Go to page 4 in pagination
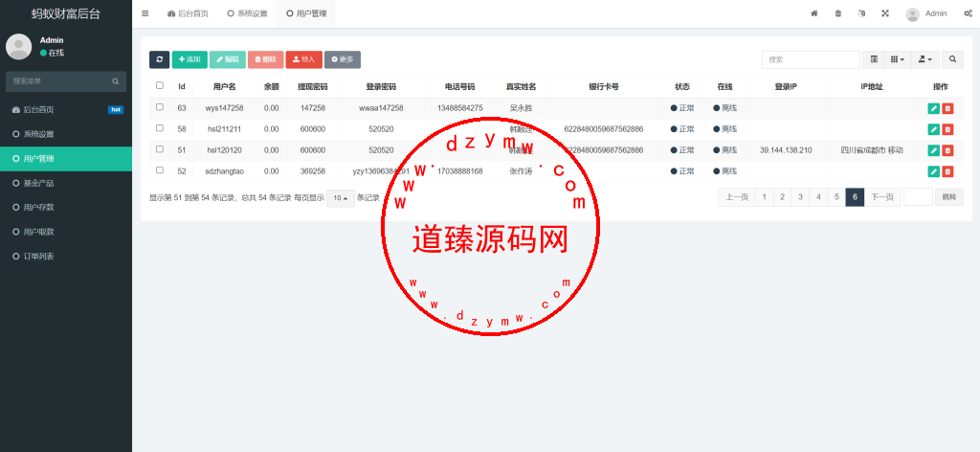The image size is (980, 452). tap(818, 197)
